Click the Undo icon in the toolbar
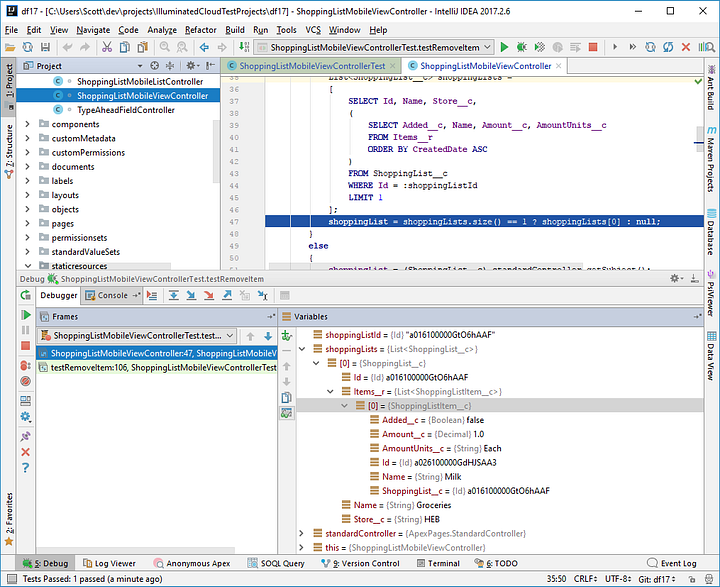 (x=68, y=47)
